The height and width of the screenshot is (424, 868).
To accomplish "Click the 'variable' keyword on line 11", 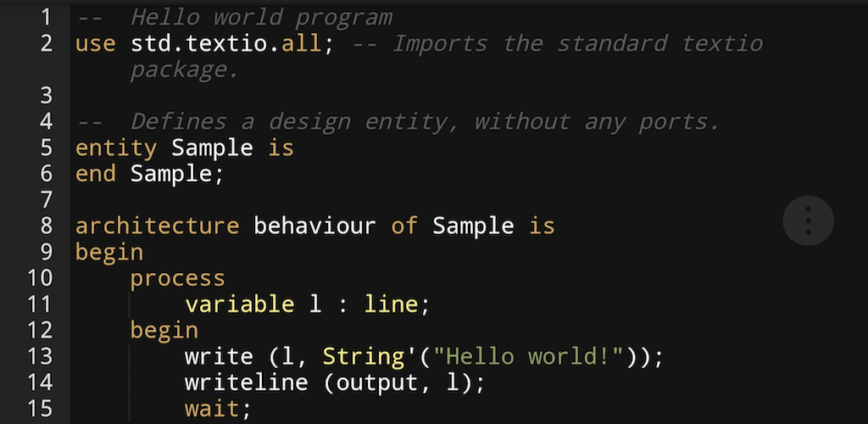I will (239, 304).
